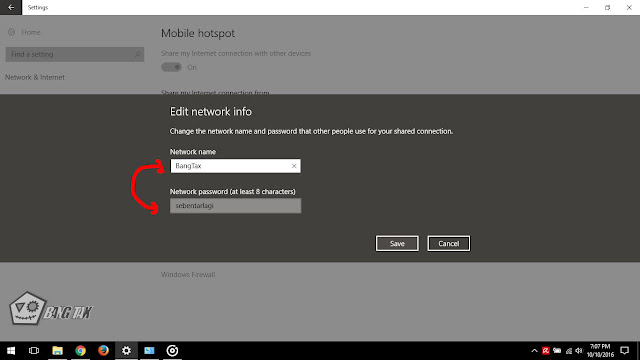Click the Find a setting search box
Viewport: 640px width, 360px height.
click(75, 54)
